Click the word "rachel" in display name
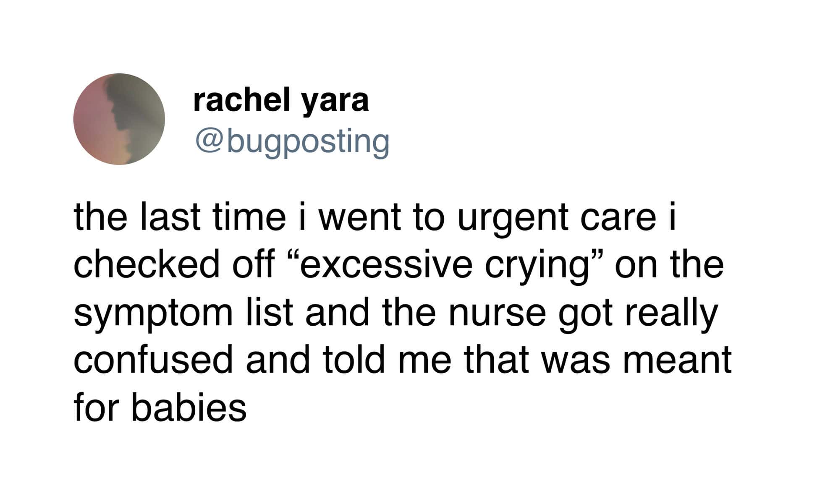Viewport: 825px width, 504px height. (x=241, y=101)
